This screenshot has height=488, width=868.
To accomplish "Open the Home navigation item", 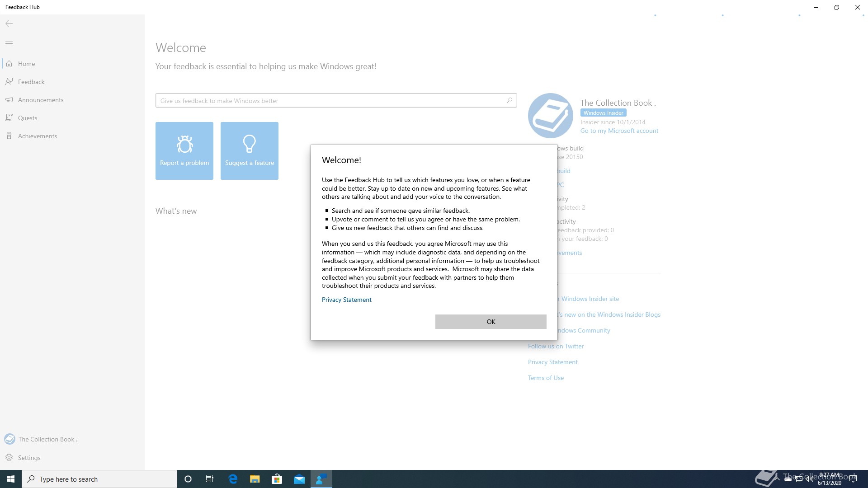I will tap(26, 64).
